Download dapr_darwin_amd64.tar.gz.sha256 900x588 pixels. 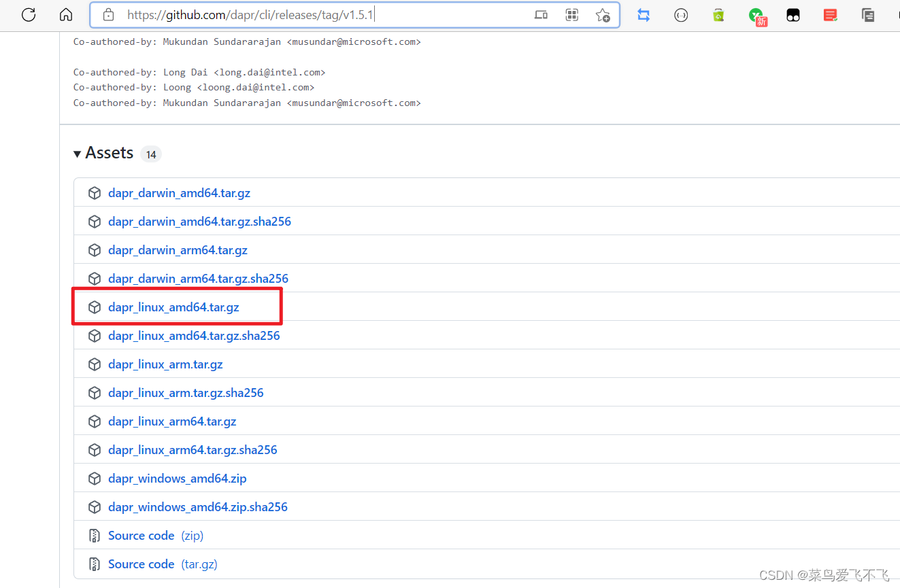(x=199, y=222)
